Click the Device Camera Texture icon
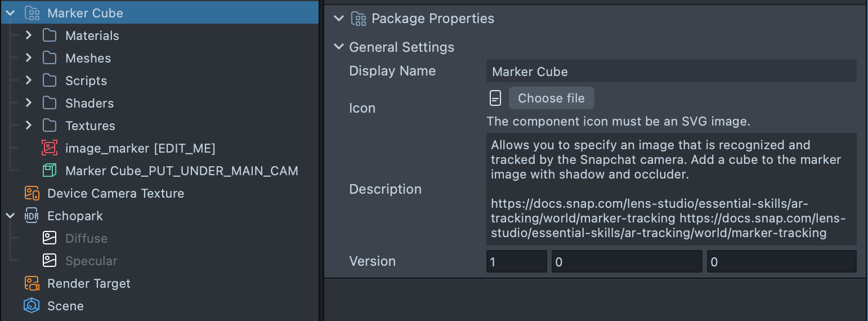The height and width of the screenshot is (321, 868). coord(32,193)
